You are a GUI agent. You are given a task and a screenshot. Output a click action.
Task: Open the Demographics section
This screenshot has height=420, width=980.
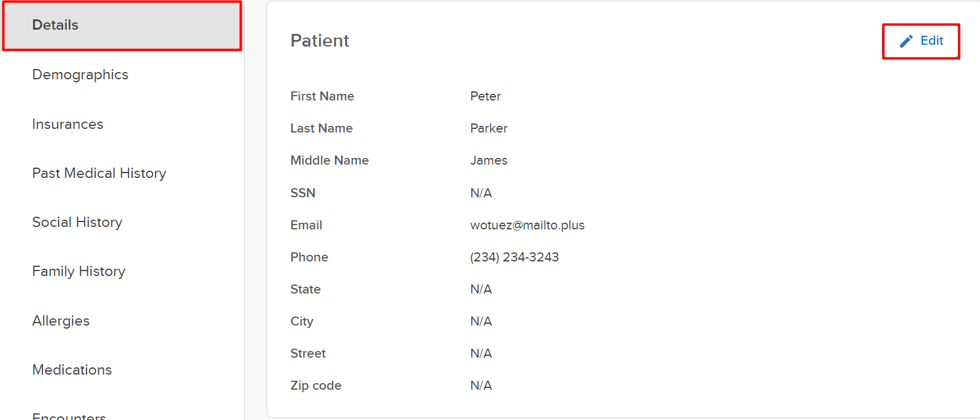[x=80, y=74]
